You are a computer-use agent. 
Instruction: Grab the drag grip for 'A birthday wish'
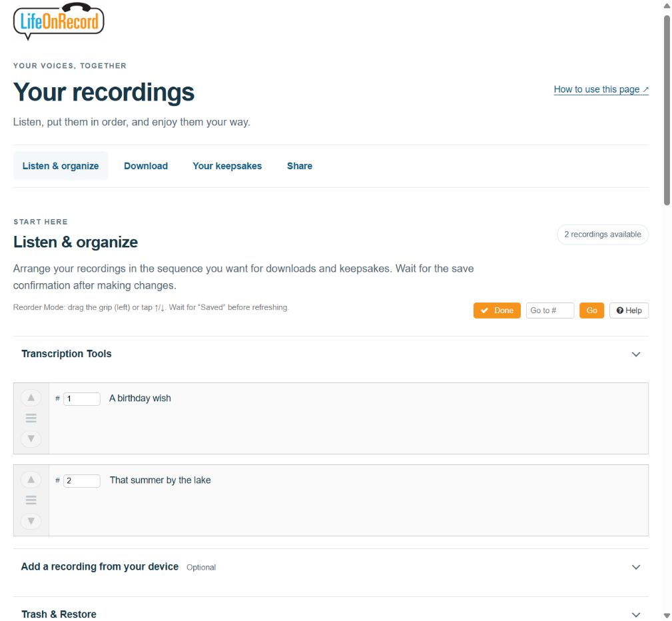tap(31, 418)
